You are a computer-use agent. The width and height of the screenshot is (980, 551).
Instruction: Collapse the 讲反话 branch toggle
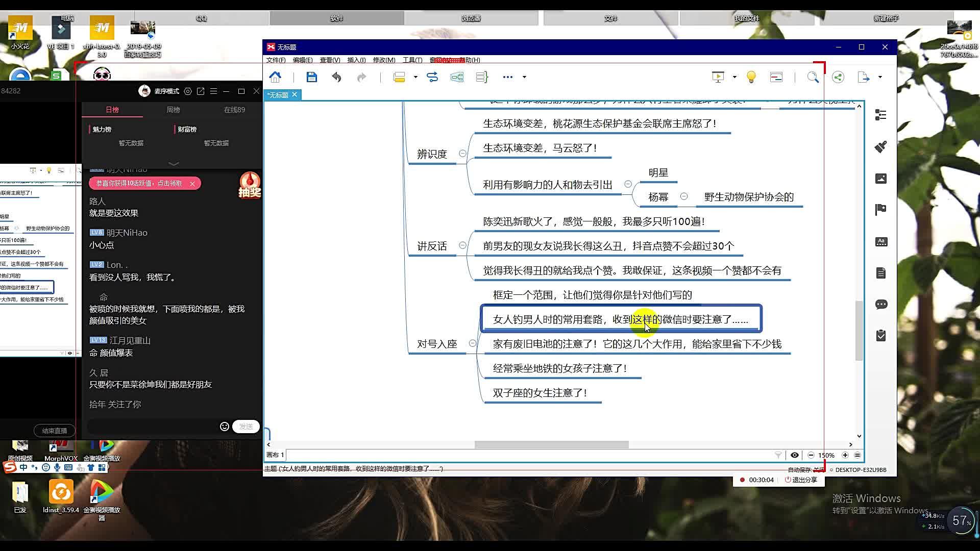click(462, 245)
